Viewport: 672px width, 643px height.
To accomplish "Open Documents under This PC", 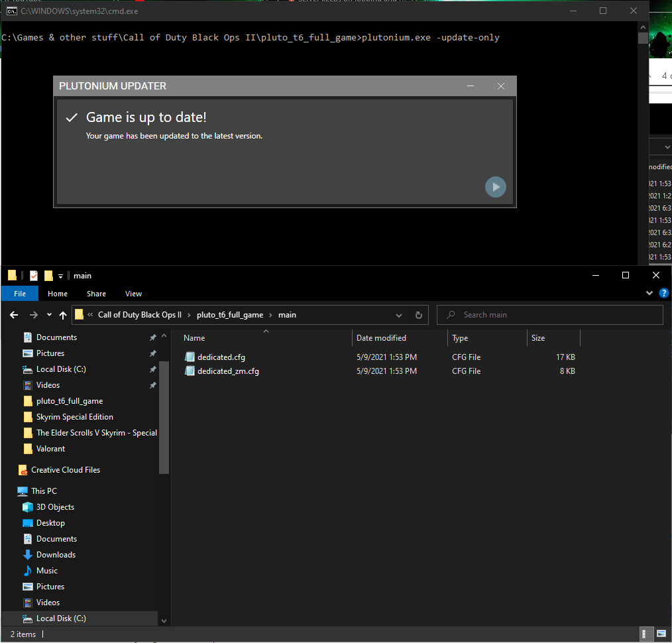I will (x=56, y=539).
